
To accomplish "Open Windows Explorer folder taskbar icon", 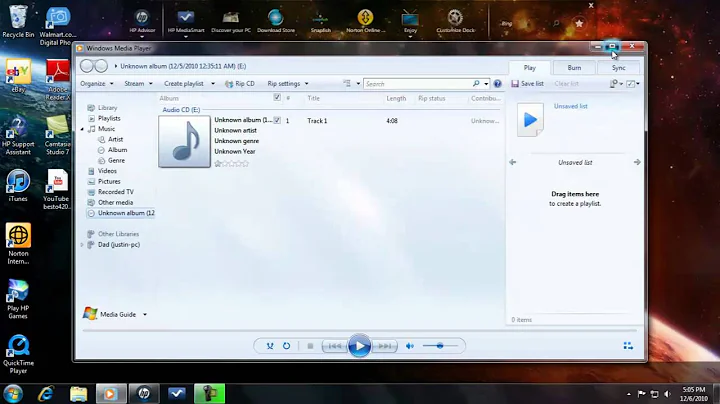I will click(x=78, y=393).
